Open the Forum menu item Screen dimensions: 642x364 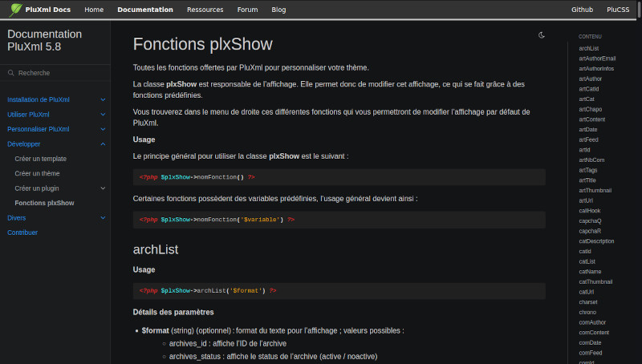coord(247,10)
